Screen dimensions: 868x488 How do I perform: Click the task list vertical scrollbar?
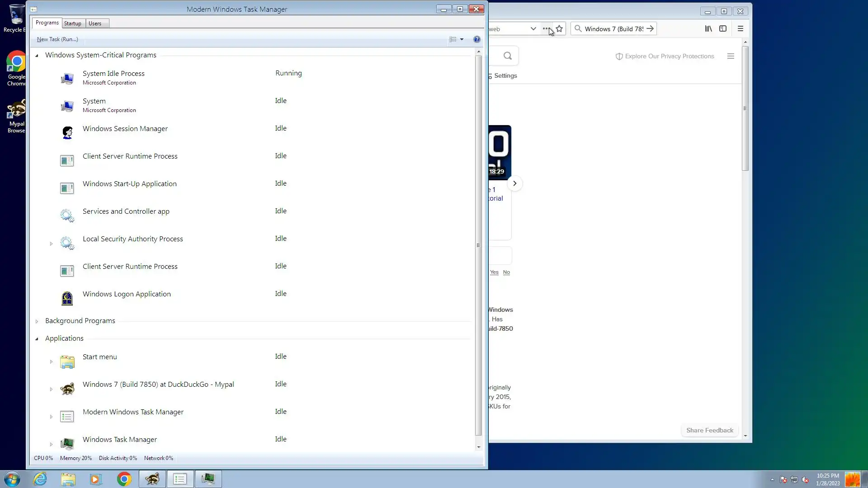[x=478, y=245]
